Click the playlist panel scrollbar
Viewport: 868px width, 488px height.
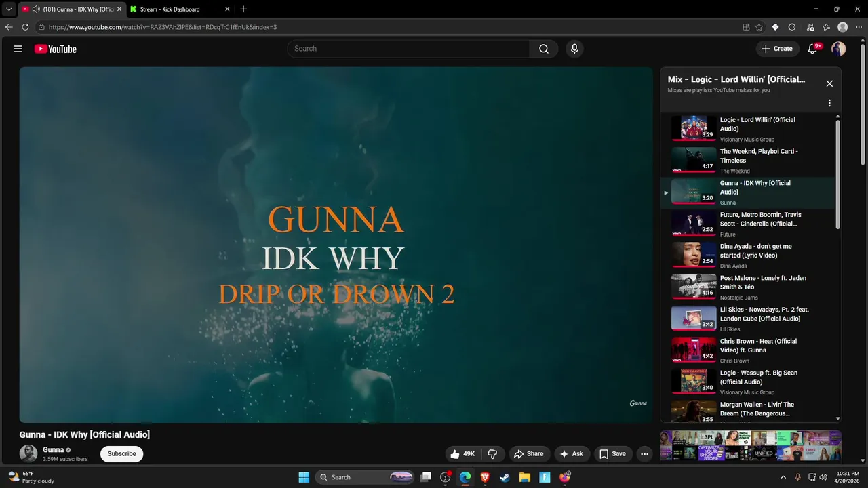pyautogui.click(x=838, y=175)
